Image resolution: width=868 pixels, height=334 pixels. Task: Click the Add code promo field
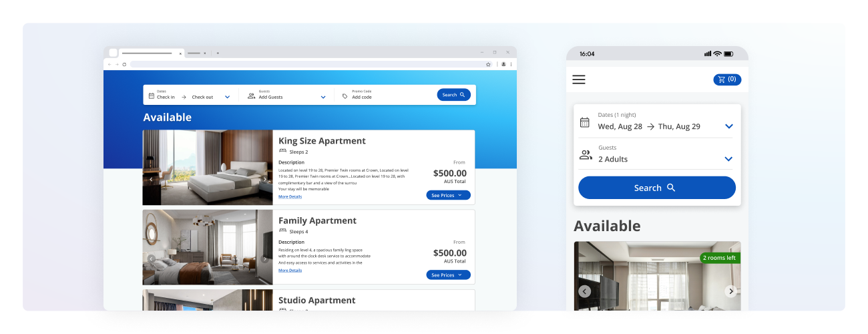[362, 97]
